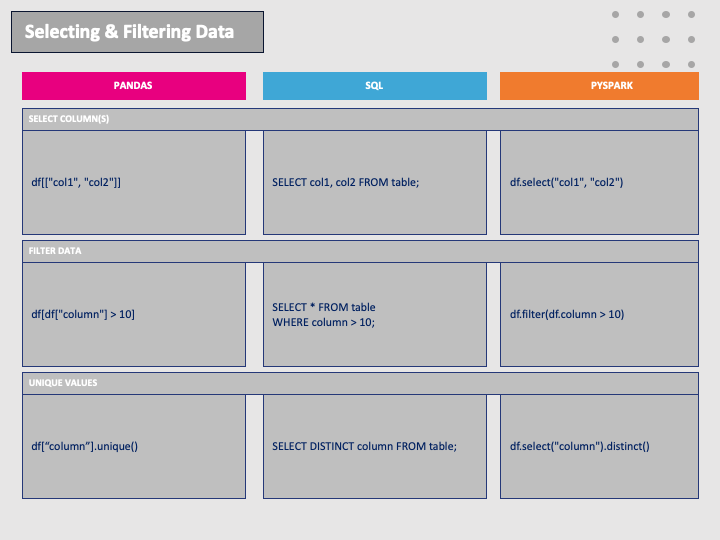Select the pink PANDAS column header
Viewport: 720px width, 540px height.
point(133,86)
